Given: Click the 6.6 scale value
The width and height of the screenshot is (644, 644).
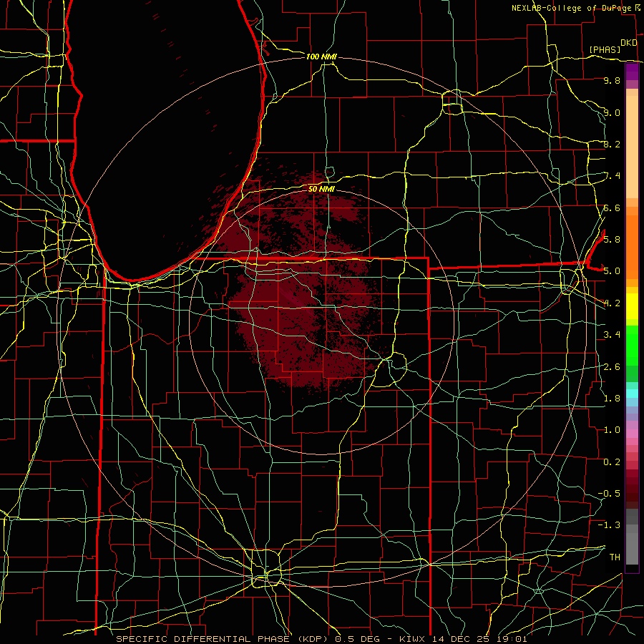Looking at the screenshot, I should pos(612,208).
